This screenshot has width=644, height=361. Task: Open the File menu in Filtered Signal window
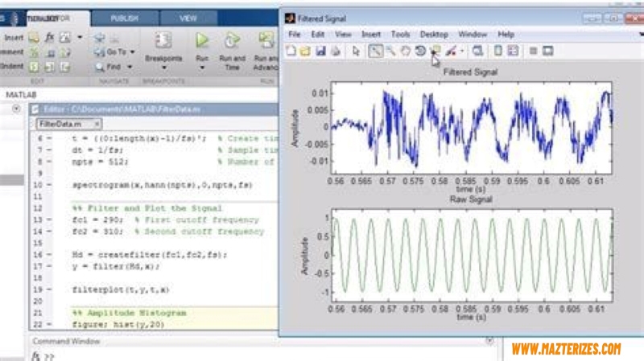(x=295, y=35)
